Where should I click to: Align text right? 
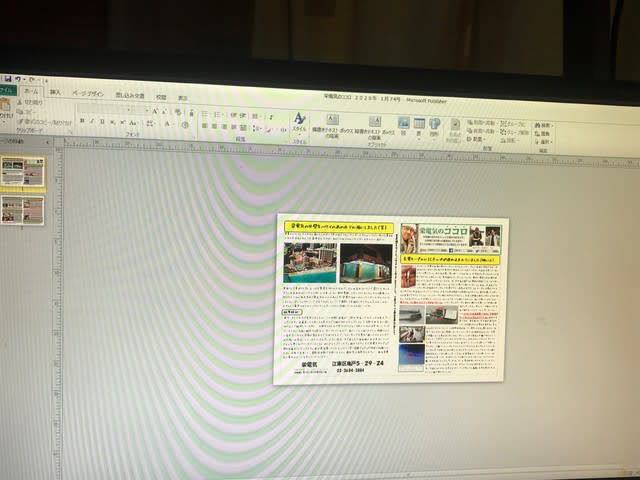pos(224,127)
